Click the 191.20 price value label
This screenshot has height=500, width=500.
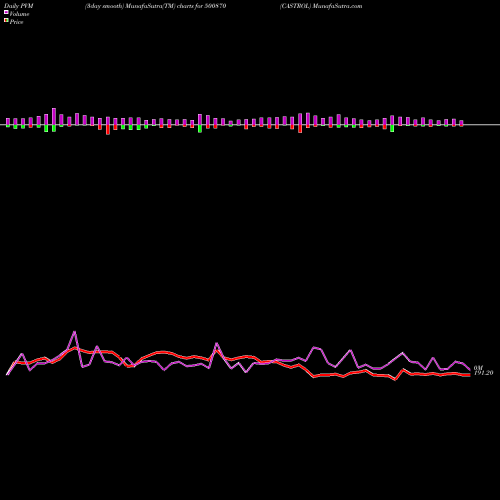pos(483,373)
